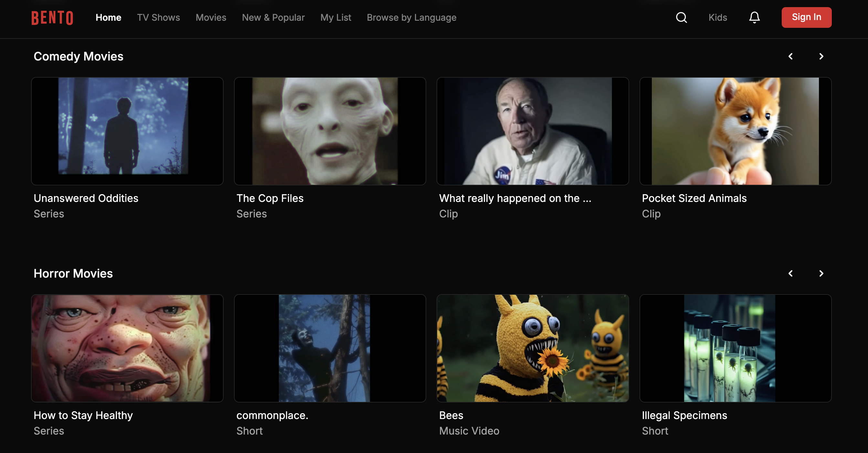Click the BENTO logo
The image size is (868, 453).
click(x=52, y=17)
